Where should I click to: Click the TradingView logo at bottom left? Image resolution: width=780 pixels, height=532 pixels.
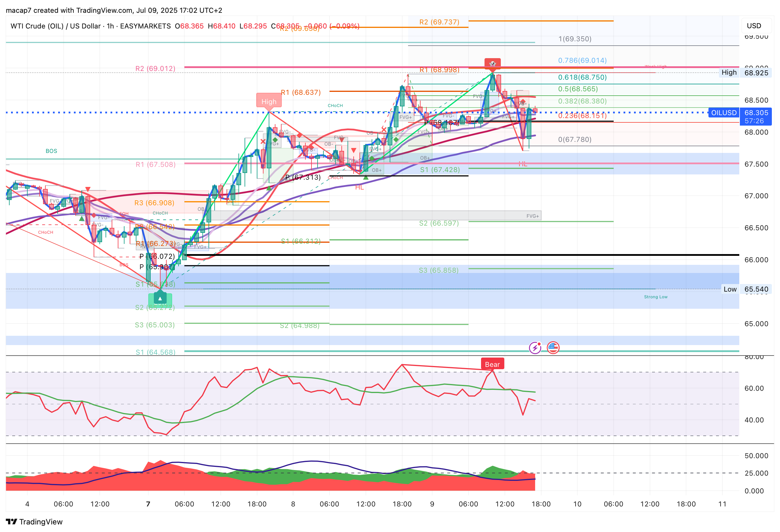(34, 522)
